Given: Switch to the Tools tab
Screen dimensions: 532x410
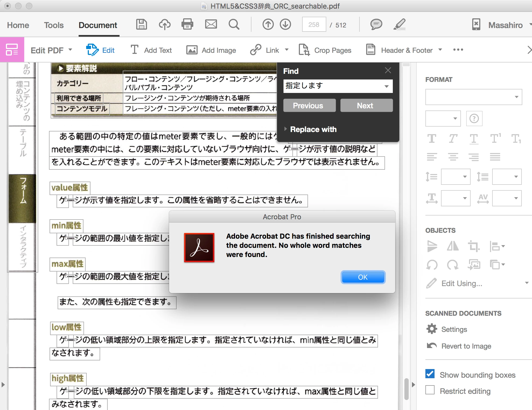Looking at the screenshot, I should 54,25.
